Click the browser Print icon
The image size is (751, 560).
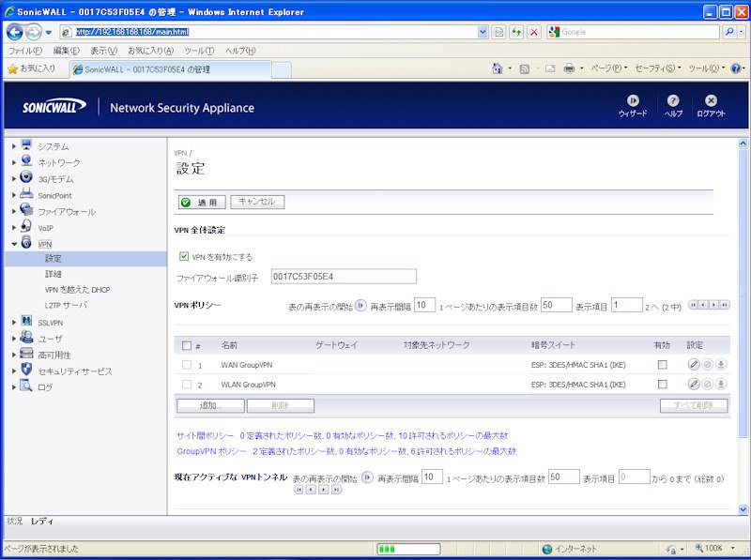point(569,68)
